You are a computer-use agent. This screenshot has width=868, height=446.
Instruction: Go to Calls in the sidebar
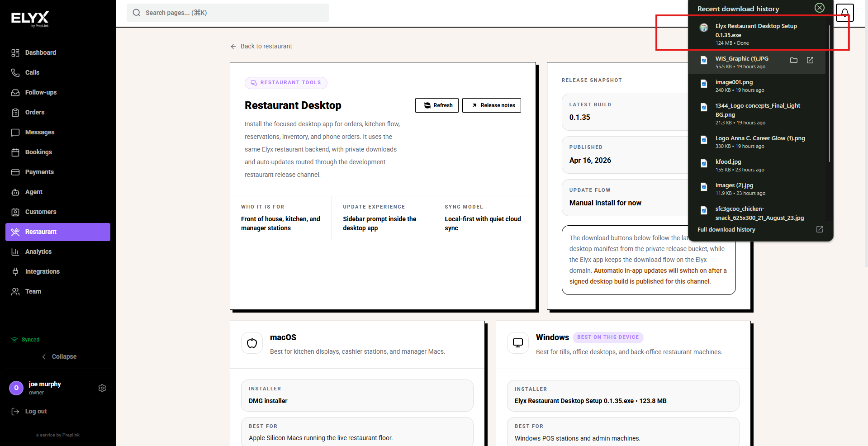pos(58,72)
